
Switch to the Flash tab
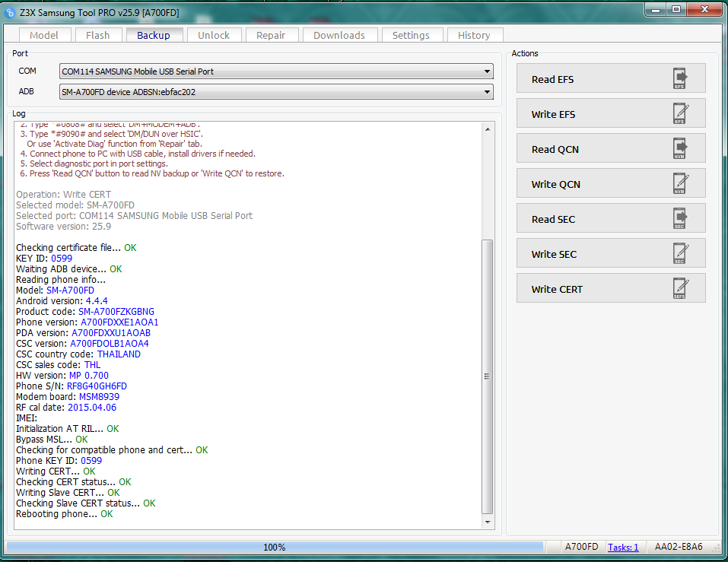point(97,35)
